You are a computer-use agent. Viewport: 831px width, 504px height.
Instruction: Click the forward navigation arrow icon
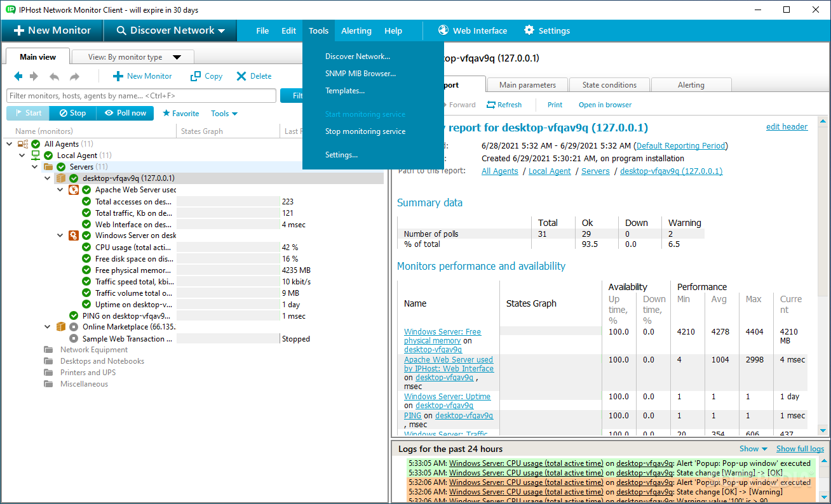point(34,76)
